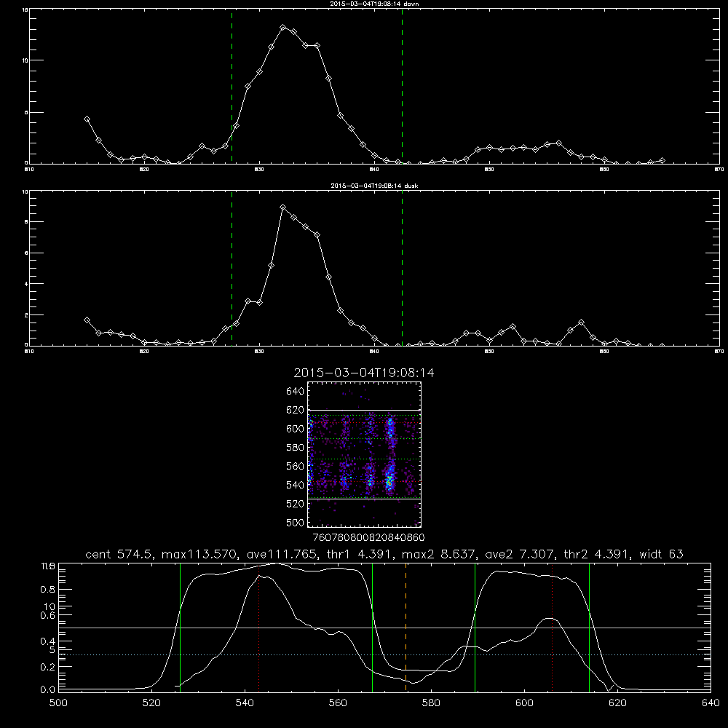
Task: Click dotted horizontal threshold line in bottom plot
Action: pyautogui.click(x=385, y=654)
